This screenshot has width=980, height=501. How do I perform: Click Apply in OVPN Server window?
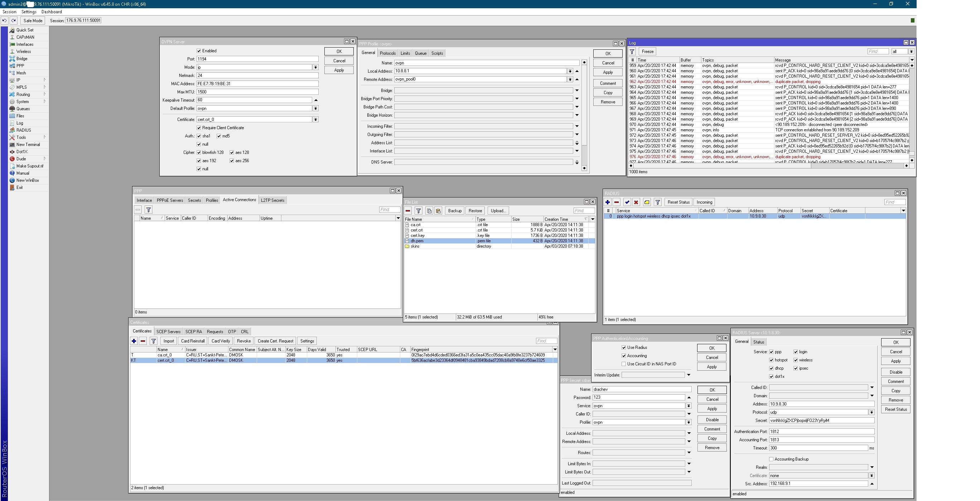tap(339, 70)
